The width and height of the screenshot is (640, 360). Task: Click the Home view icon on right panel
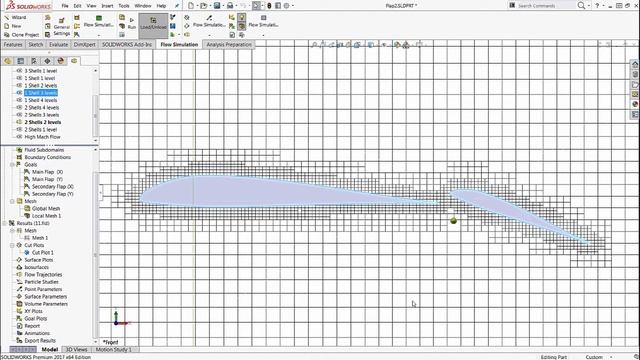(x=635, y=64)
